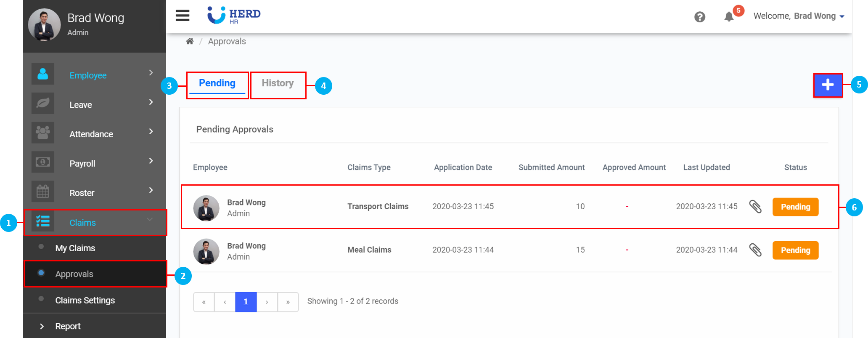Go to last page of pagination
868x338 pixels.
[288, 302]
